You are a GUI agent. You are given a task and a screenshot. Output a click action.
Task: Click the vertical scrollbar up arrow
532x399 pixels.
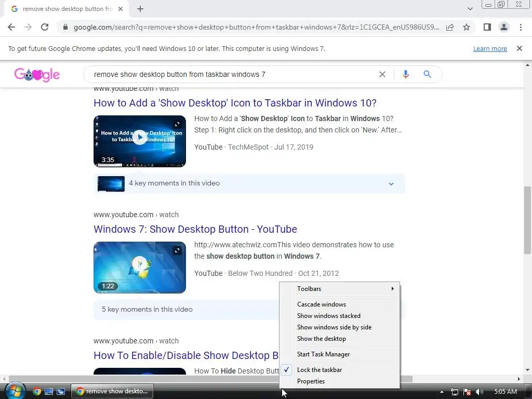pyautogui.click(x=527, y=65)
